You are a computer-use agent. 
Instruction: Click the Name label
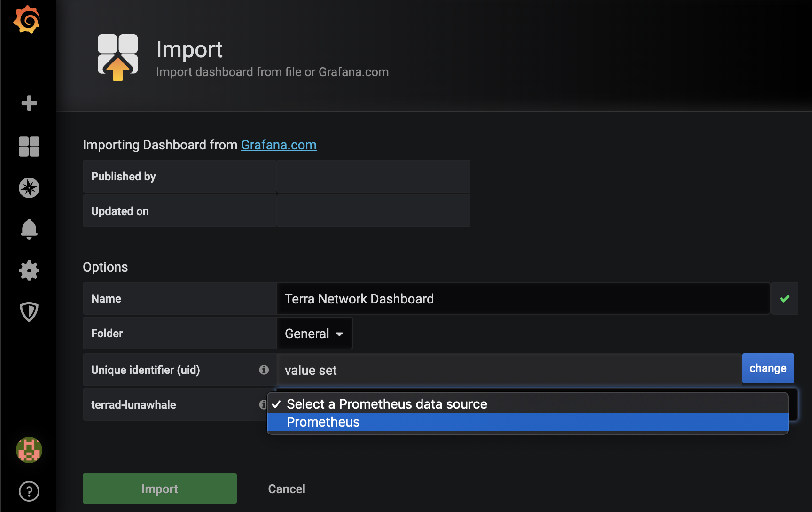click(106, 299)
